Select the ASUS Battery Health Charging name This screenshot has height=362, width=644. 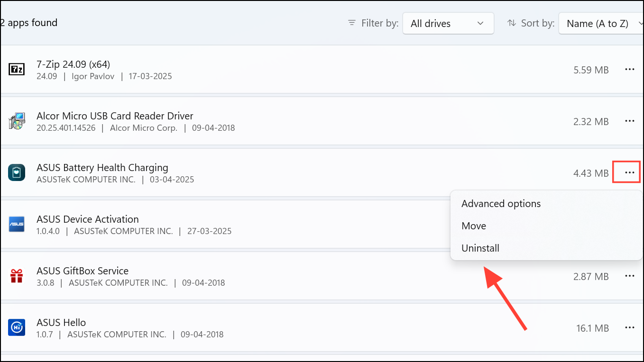pyautogui.click(x=102, y=168)
